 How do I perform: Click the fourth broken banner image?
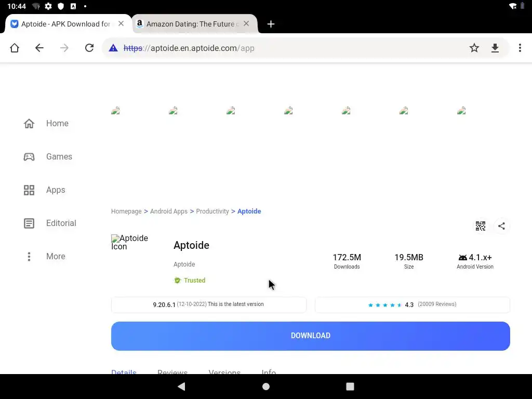pos(288,111)
